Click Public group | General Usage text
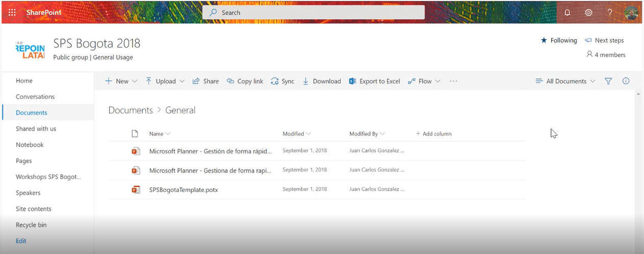Image resolution: width=644 pixels, height=254 pixels. tap(93, 57)
